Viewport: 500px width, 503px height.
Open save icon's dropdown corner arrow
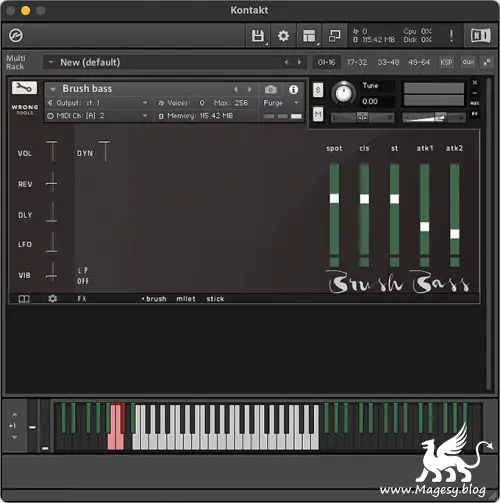tap(266, 44)
